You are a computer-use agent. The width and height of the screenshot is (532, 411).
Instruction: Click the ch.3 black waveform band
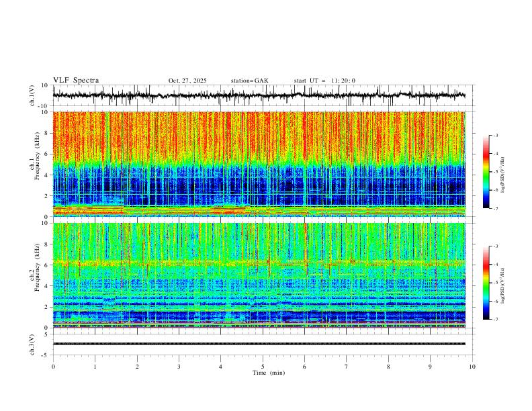click(259, 344)
